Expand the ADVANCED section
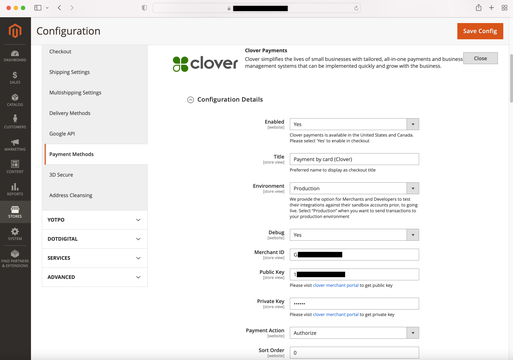 (95, 277)
